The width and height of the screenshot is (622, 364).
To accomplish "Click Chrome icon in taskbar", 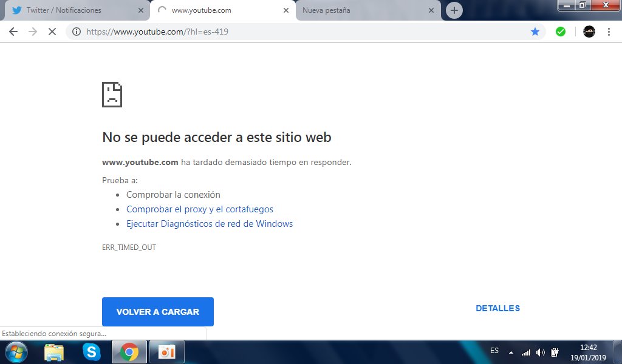I will [129, 352].
